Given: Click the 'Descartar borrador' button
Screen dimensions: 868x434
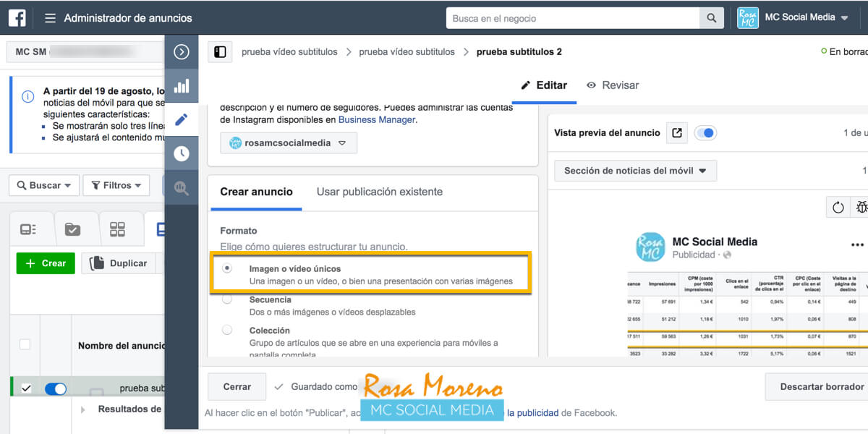Looking at the screenshot, I should coord(817,387).
